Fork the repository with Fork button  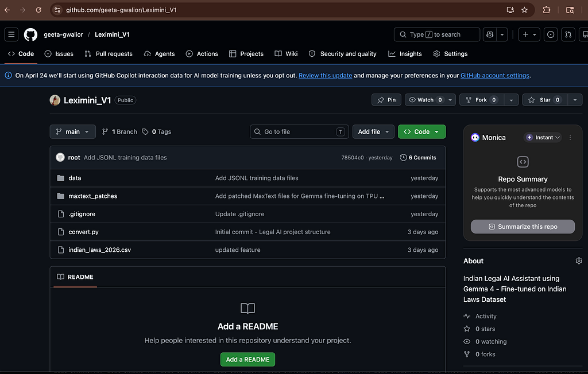(x=482, y=100)
